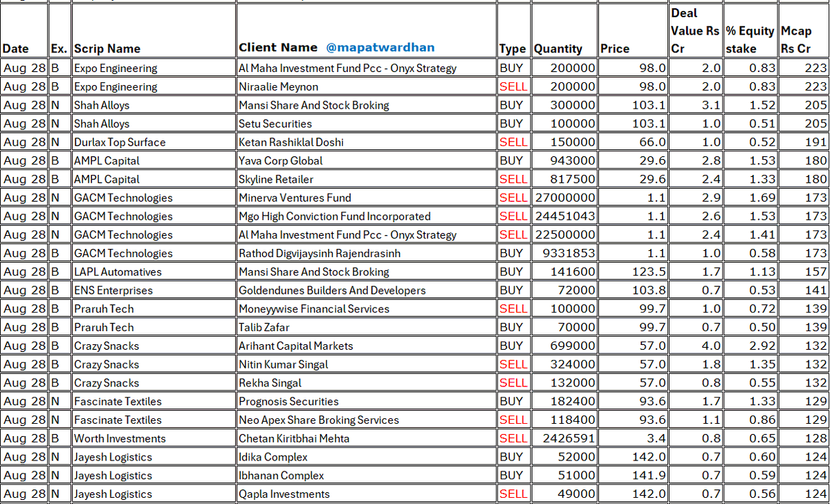Image resolution: width=830 pixels, height=504 pixels.
Task: Click the Client Name header text
Action: [x=278, y=48]
